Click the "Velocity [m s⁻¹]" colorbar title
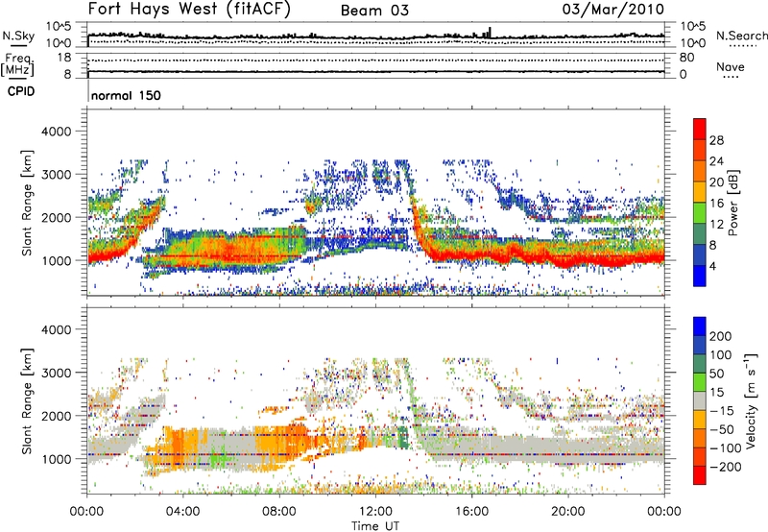Viewport: 768px width, 532px height. [x=751, y=400]
